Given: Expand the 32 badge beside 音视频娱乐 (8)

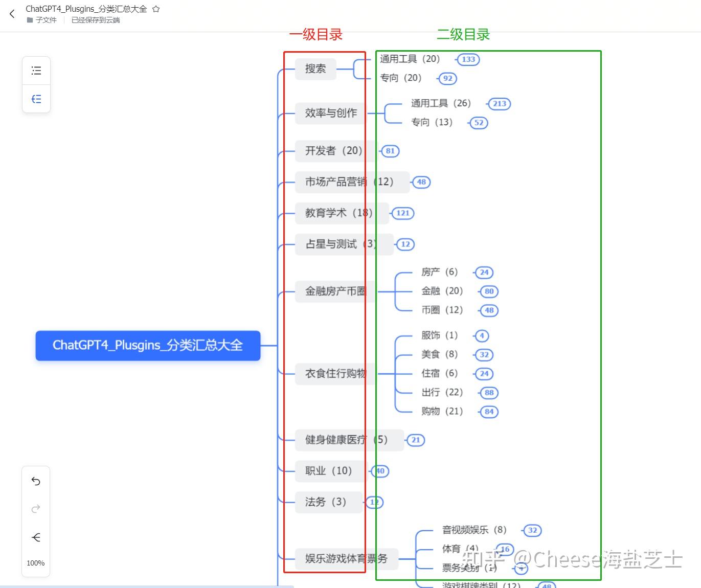Looking at the screenshot, I should [x=532, y=531].
